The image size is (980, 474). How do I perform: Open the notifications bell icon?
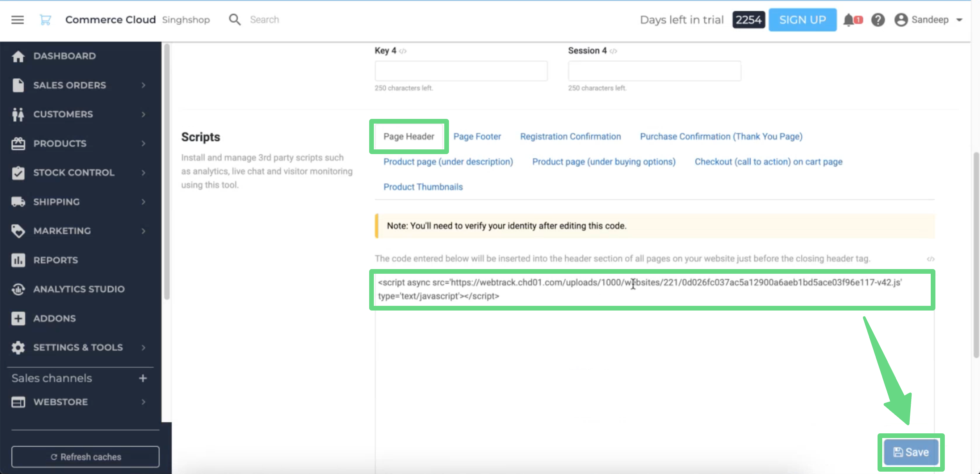848,20
